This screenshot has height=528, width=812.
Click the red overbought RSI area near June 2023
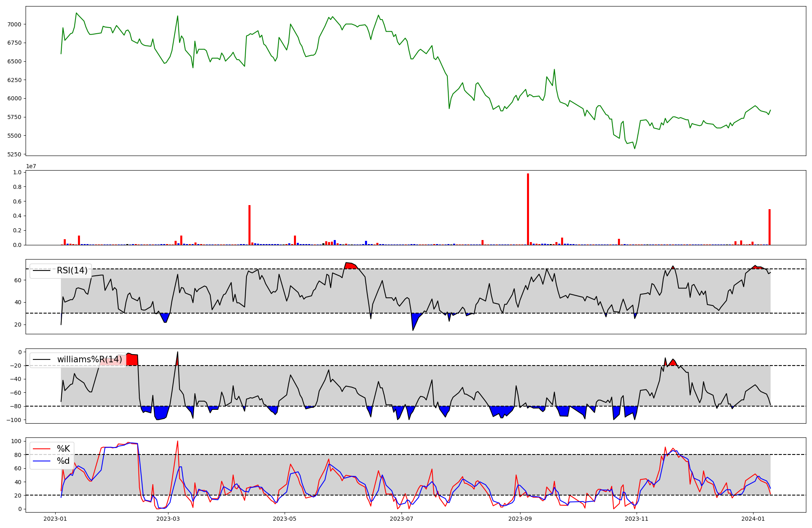[350, 266]
